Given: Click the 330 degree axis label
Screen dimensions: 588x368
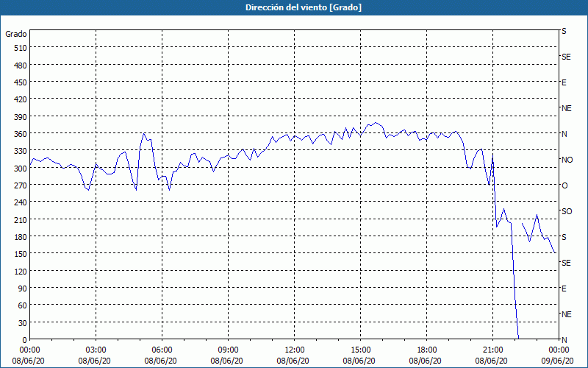Looking at the screenshot, I should pyautogui.click(x=21, y=152).
